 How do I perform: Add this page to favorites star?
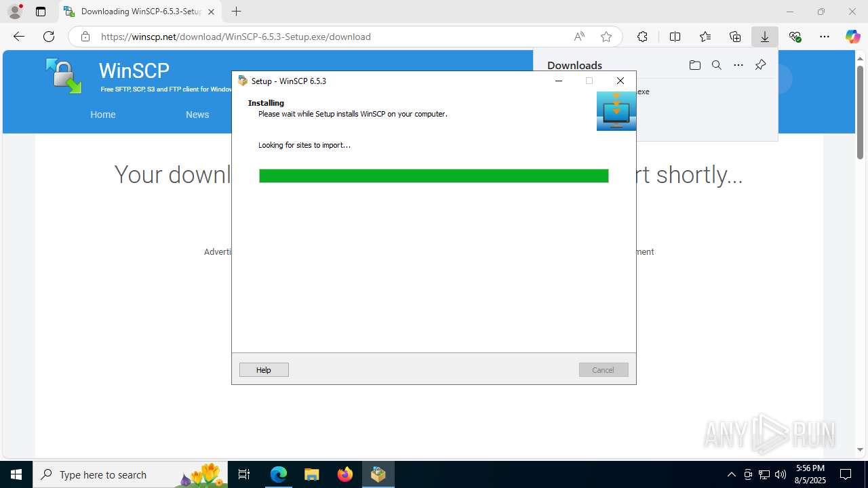pyautogui.click(x=606, y=37)
